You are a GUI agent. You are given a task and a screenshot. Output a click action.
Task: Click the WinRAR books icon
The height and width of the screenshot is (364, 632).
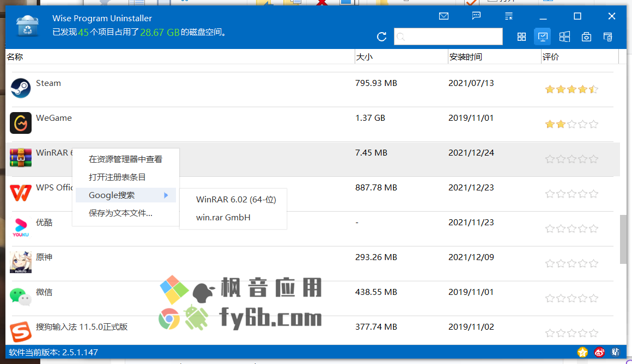pos(21,157)
